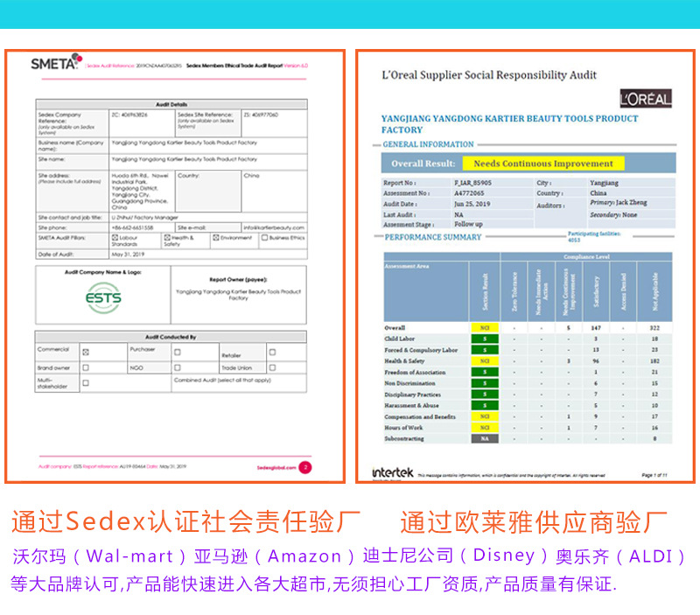Screen dimensions: 700x615
Task: Click the 沃尔玛 (Wal-mart) text
Action: click(100, 556)
